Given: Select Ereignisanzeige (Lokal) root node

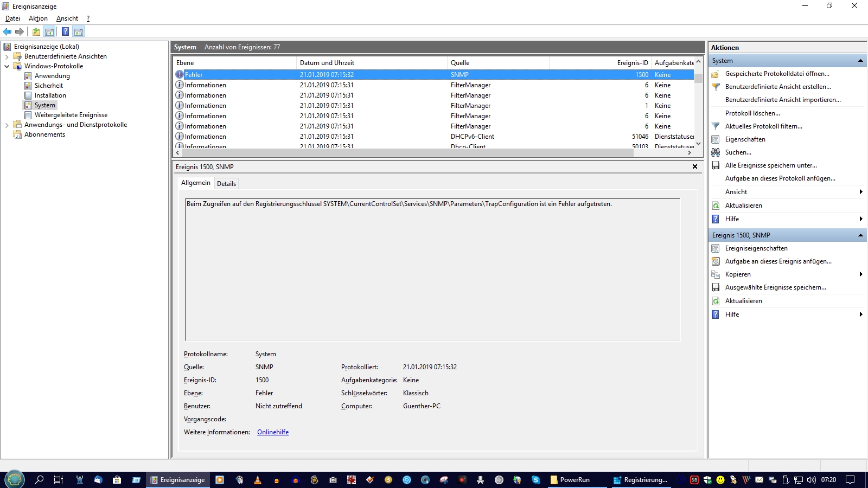Looking at the screenshot, I should 46,47.
